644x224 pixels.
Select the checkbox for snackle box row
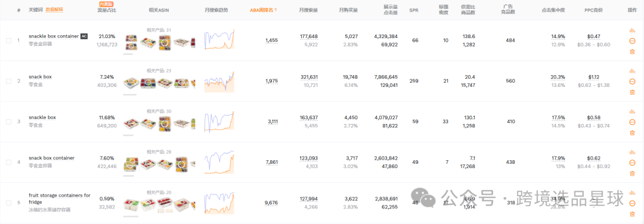point(8,122)
